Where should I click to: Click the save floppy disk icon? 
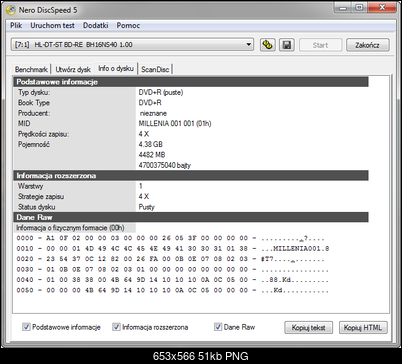pos(287,45)
